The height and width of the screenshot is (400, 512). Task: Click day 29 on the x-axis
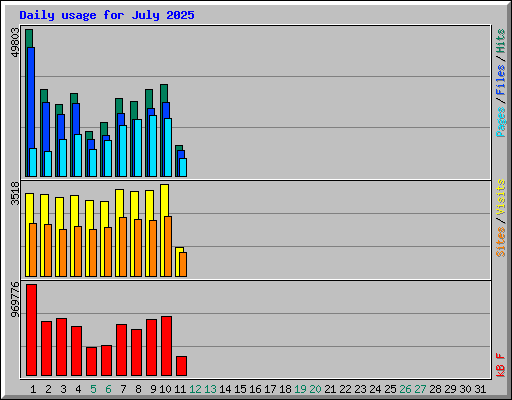pyautogui.click(x=450, y=389)
